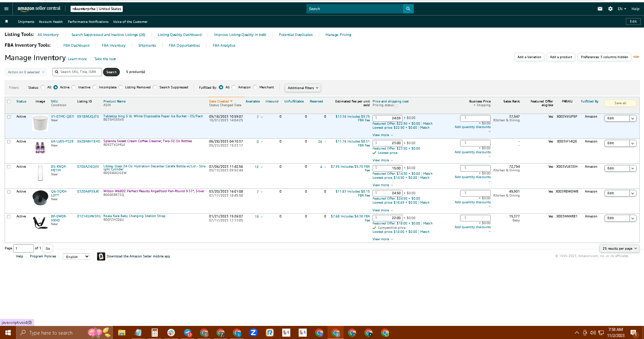644x339 pixels.
Task: Select the Incomplete status filter
Action: click(95, 87)
